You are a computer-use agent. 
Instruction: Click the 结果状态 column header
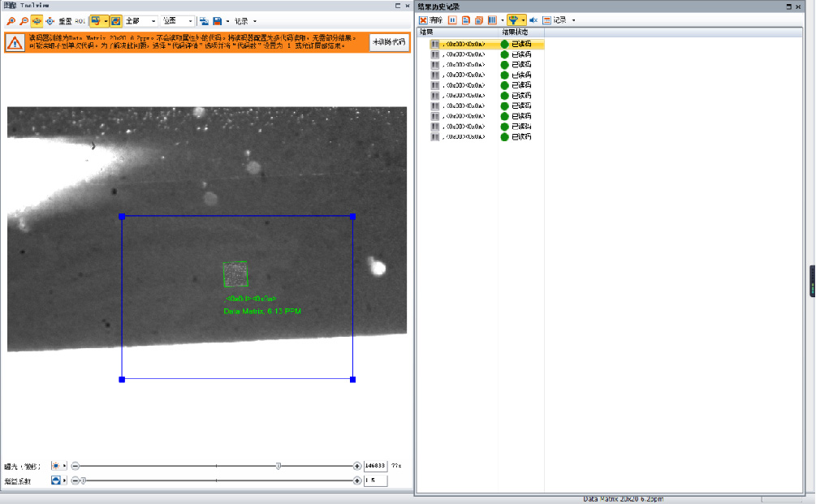pos(515,32)
